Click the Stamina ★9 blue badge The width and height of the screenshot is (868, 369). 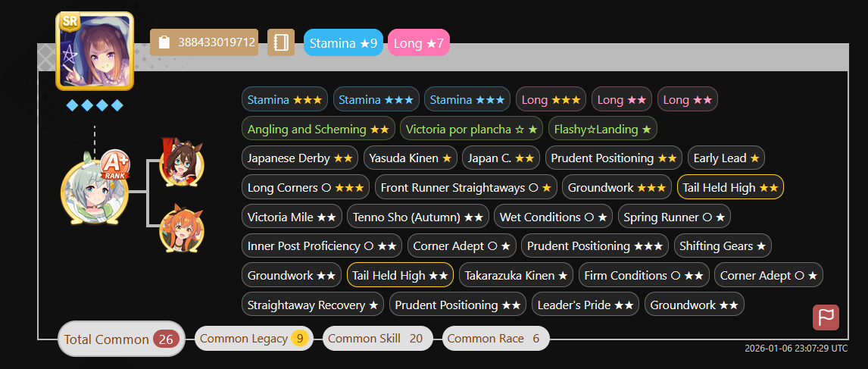click(343, 42)
